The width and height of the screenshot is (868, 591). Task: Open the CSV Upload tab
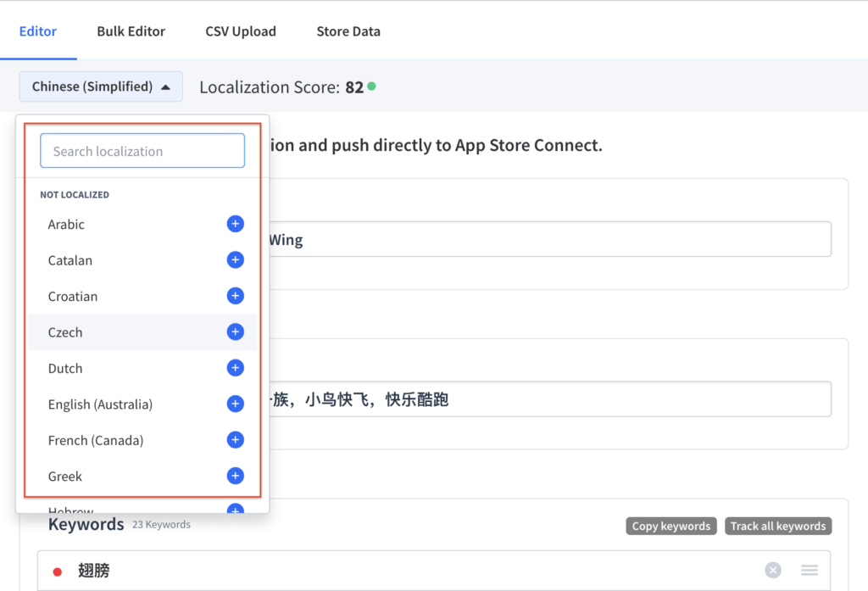(240, 31)
